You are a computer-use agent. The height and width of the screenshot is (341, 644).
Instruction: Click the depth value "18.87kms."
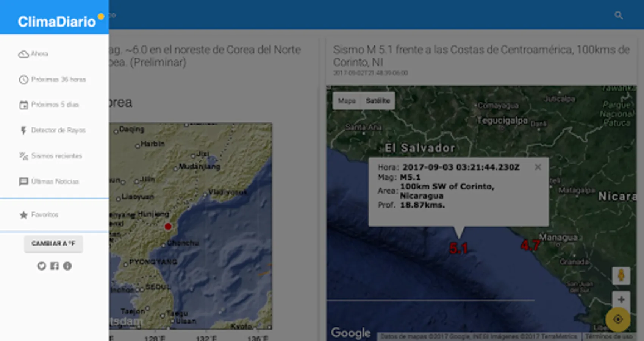(422, 205)
